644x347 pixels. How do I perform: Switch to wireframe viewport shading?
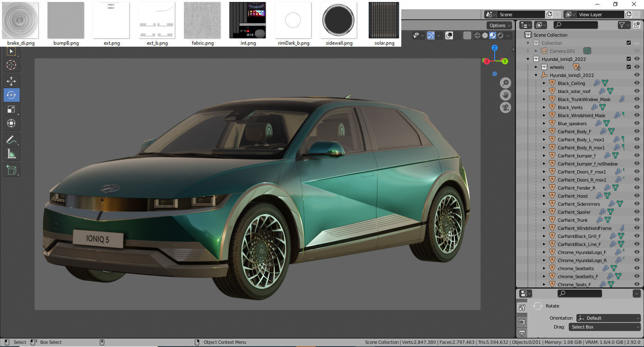477,35
